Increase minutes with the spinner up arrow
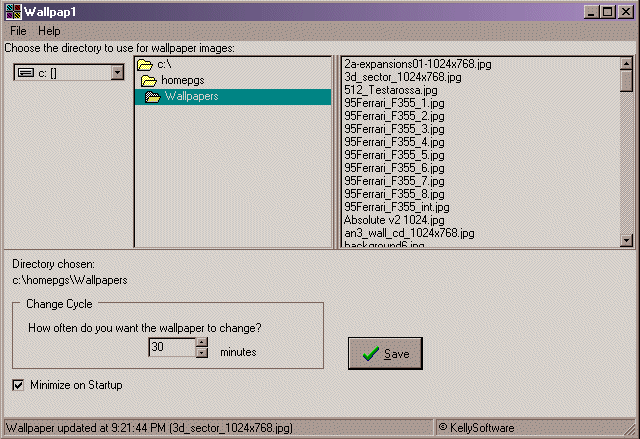The width and height of the screenshot is (640, 439). coord(202,342)
